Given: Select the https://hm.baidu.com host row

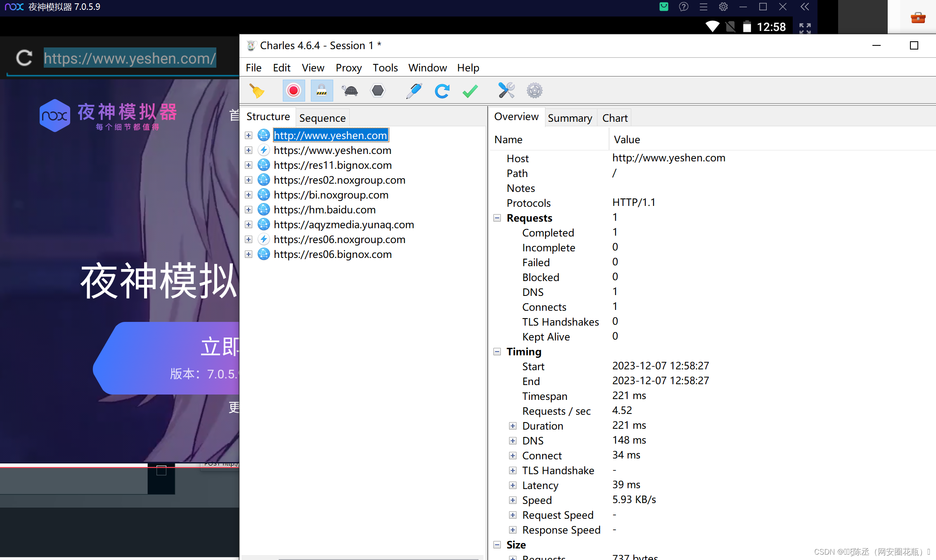Looking at the screenshot, I should coord(325,210).
